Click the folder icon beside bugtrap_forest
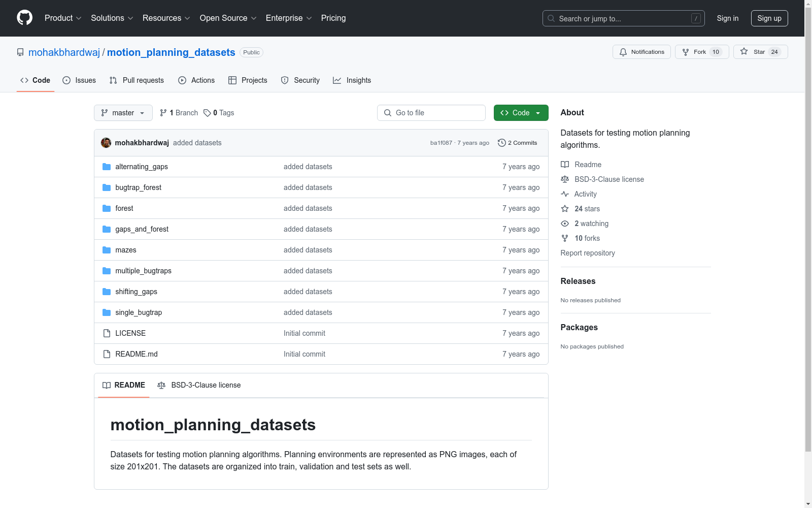 pos(107,187)
